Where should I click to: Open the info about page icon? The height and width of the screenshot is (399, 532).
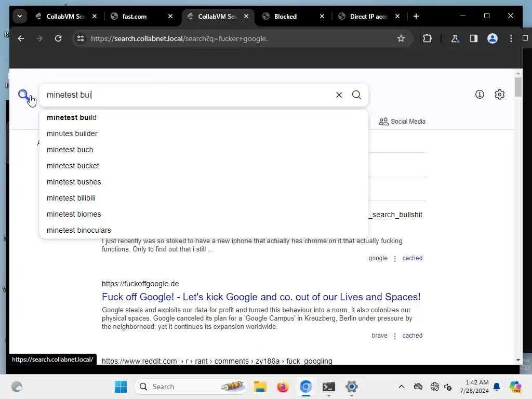point(480,95)
